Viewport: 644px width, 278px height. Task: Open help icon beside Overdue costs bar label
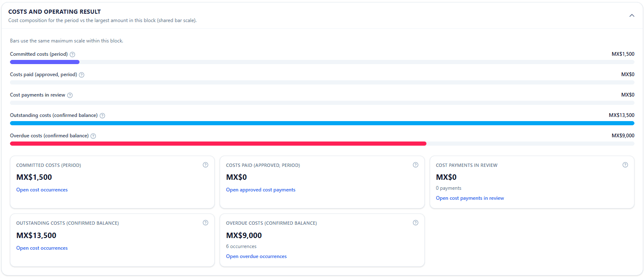click(93, 136)
